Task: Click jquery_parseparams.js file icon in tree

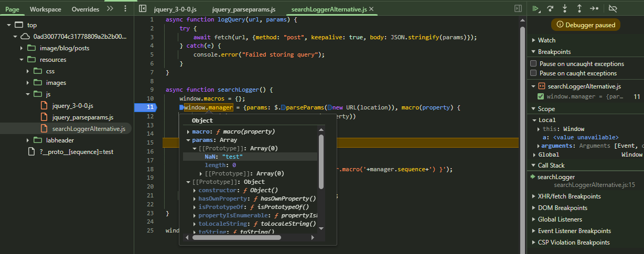Action: [x=44, y=117]
